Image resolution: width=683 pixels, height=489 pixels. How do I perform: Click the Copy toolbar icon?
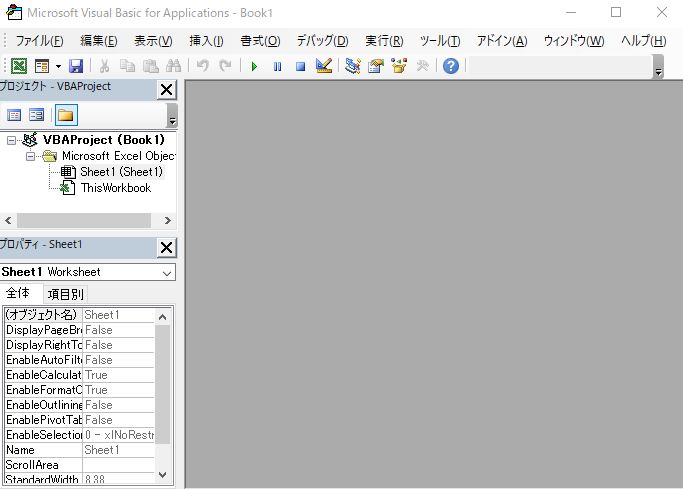click(127, 66)
